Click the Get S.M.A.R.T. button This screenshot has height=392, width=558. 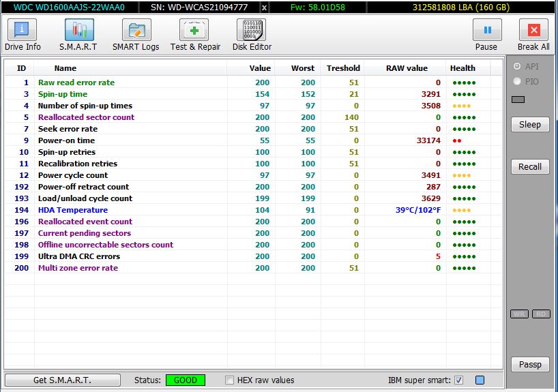63,380
